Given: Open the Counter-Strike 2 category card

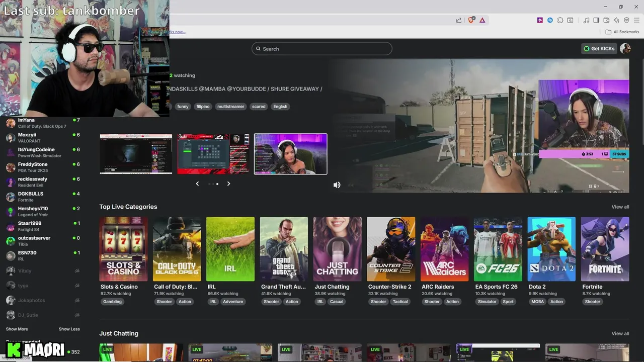Looking at the screenshot, I should click(391, 249).
